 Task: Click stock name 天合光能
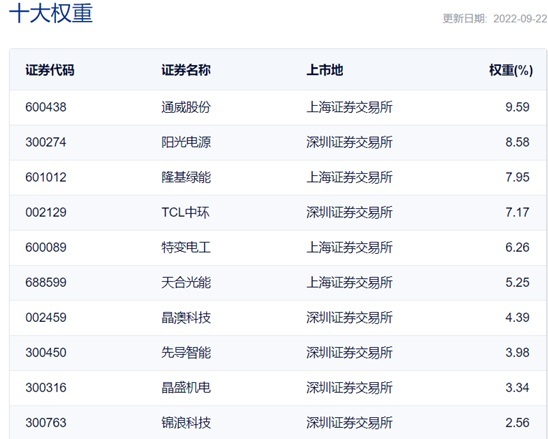pos(186,282)
